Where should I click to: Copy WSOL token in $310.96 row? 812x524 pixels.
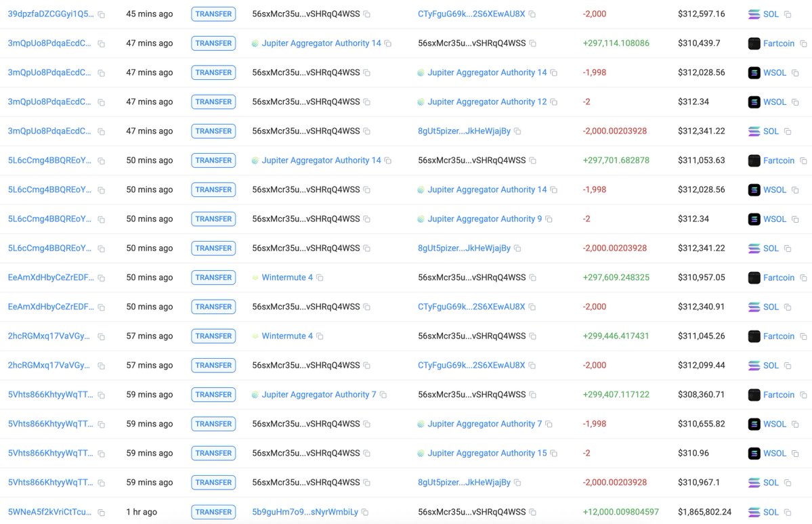(796, 453)
